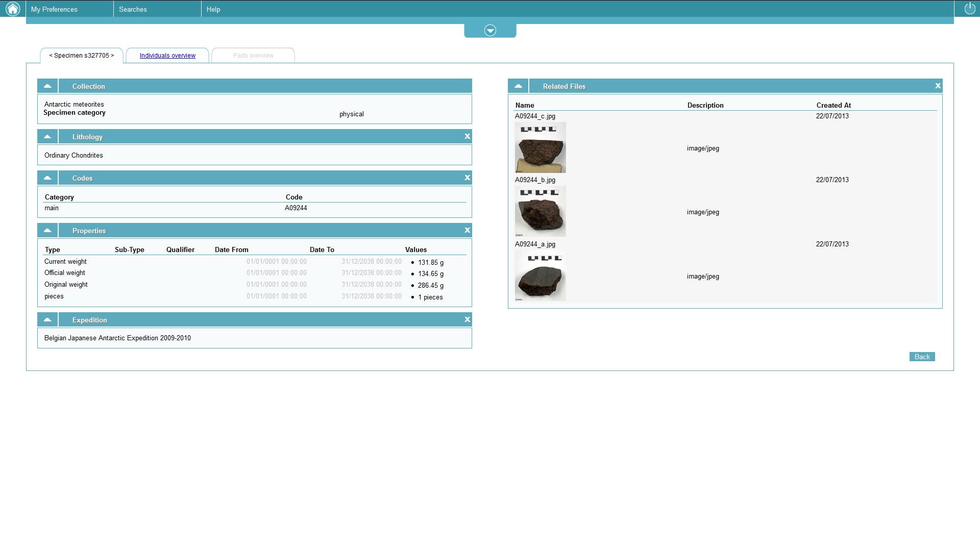980x551 pixels.
Task: Click the home icon in top bar
Action: [x=13, y=9]
